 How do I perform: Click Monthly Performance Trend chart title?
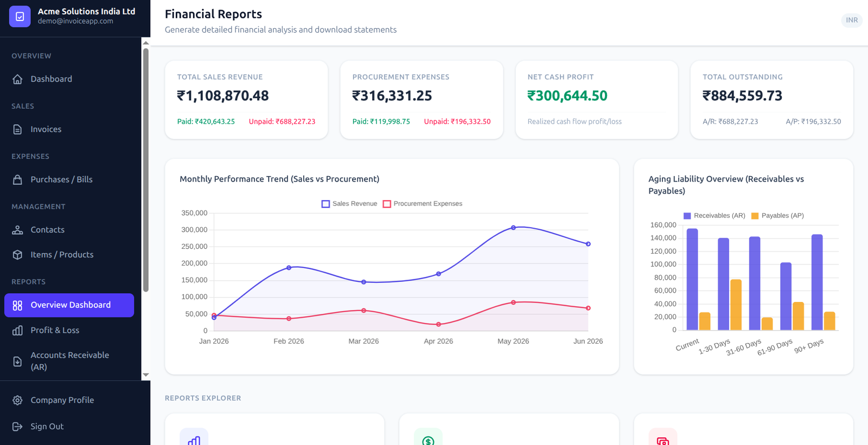click(x=279, y=179)
